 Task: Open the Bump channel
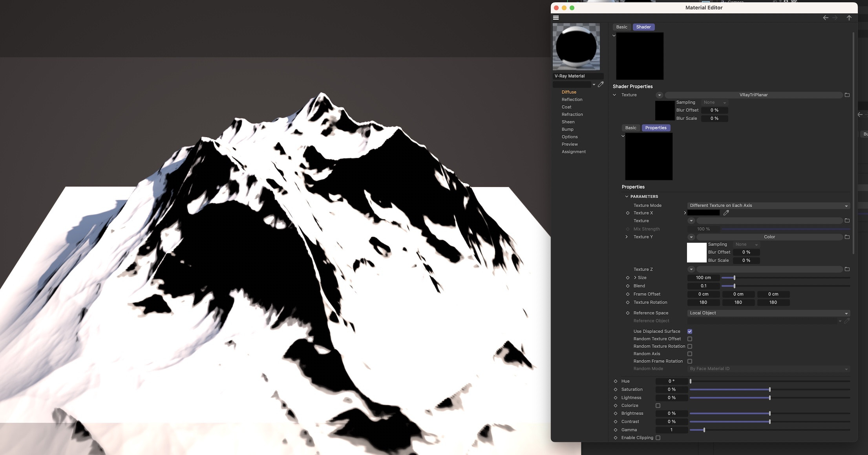[568, 129]
